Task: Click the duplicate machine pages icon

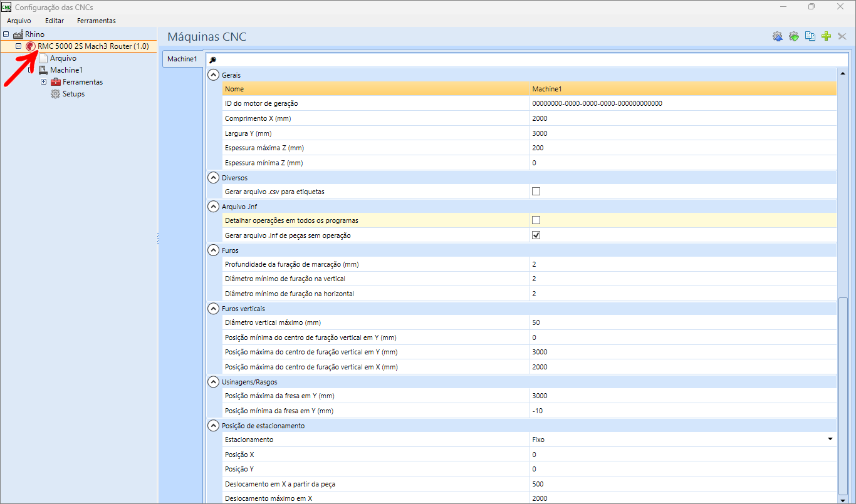Action: (x=810, y=36)
